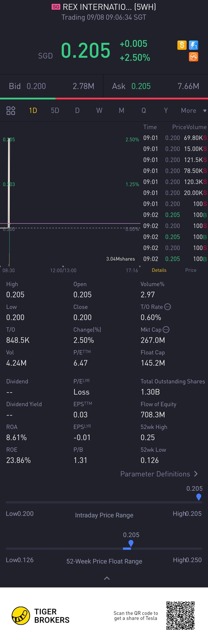Tap the Intraday Price Range marker
208x644 pixels.
199,497
